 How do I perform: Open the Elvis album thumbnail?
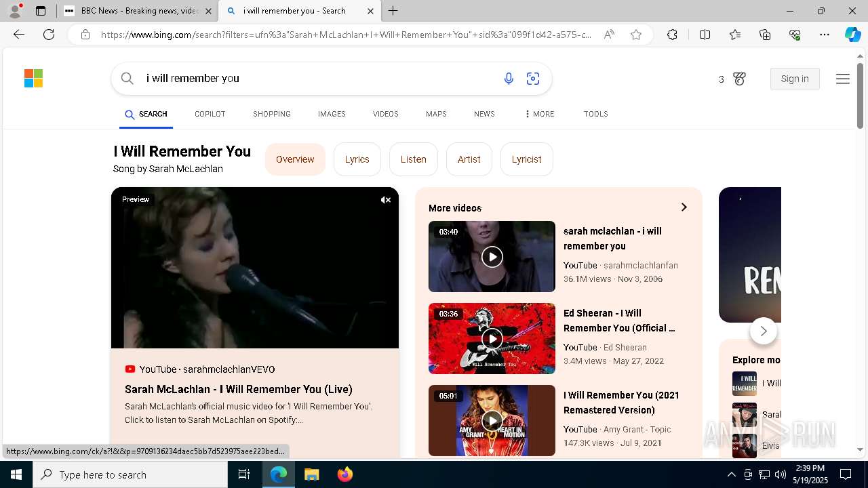click(x=745, y=446)
